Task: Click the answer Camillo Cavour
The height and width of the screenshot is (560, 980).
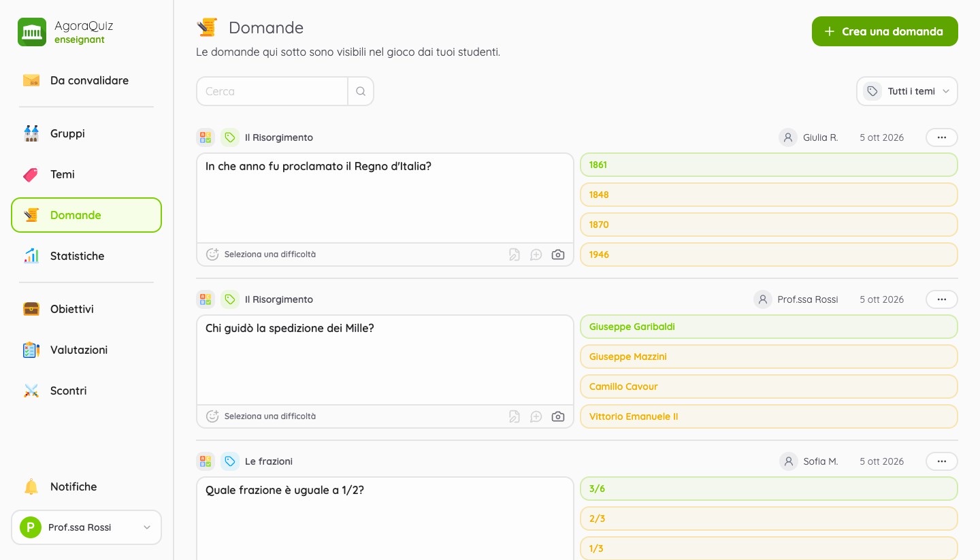Action: [x=769, y=386]
